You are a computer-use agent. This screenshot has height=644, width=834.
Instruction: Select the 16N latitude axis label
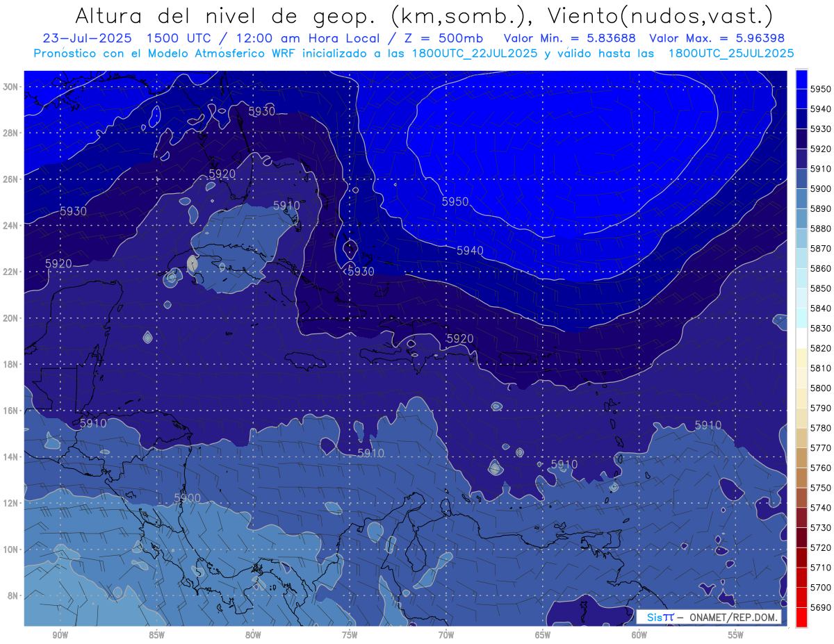pyautogui.click(x=12, y=411)
